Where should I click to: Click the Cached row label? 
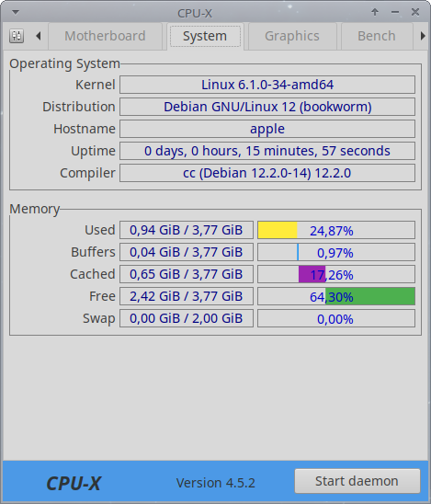tap(93, 274)
